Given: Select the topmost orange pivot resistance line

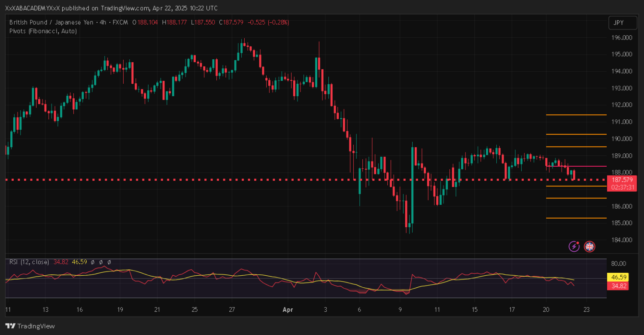Looking at the screenshot, I should click(x=575, y=115).
